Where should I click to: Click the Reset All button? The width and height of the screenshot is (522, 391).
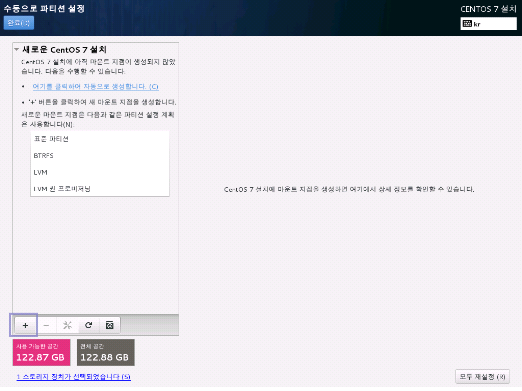click(x=482, y=377)
